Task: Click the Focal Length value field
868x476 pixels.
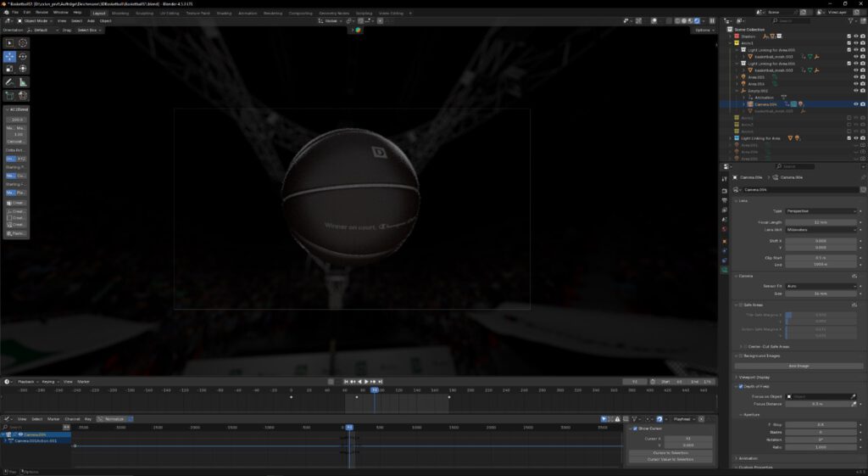Action: pos(821,221)
